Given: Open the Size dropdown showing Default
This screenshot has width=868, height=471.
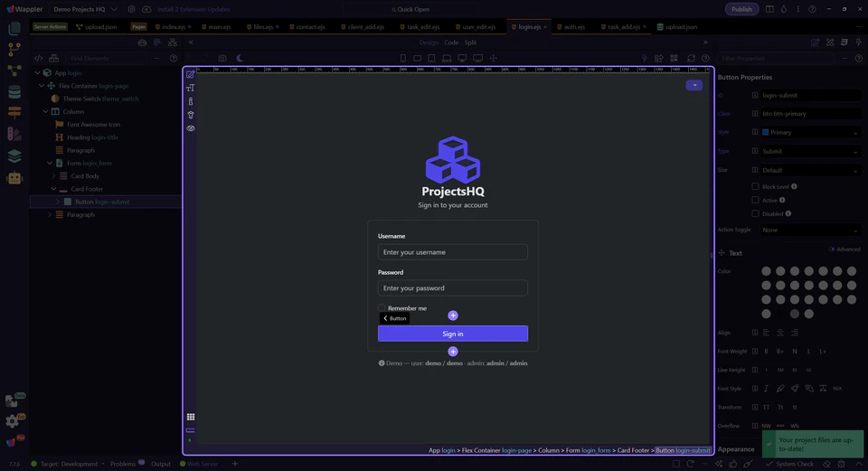Looking at the screenshot, I should [810, 171].
